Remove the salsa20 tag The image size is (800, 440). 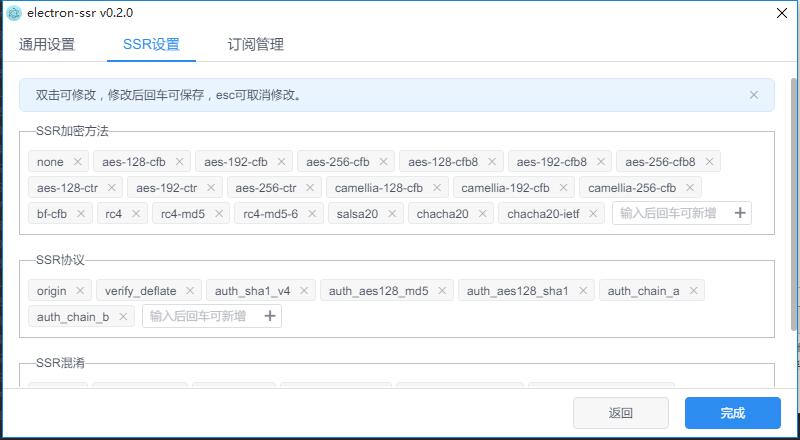(x=392, y=213)
